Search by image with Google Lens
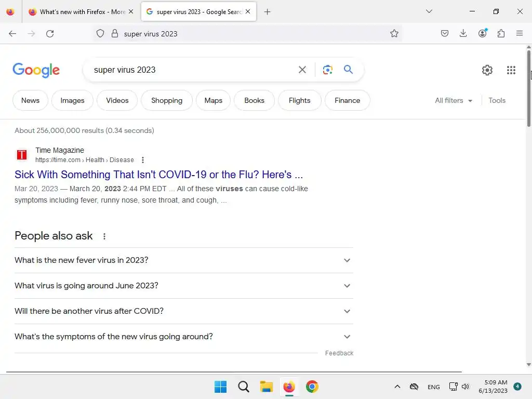This screenshot has width=532, height=399. coord(327,70)
